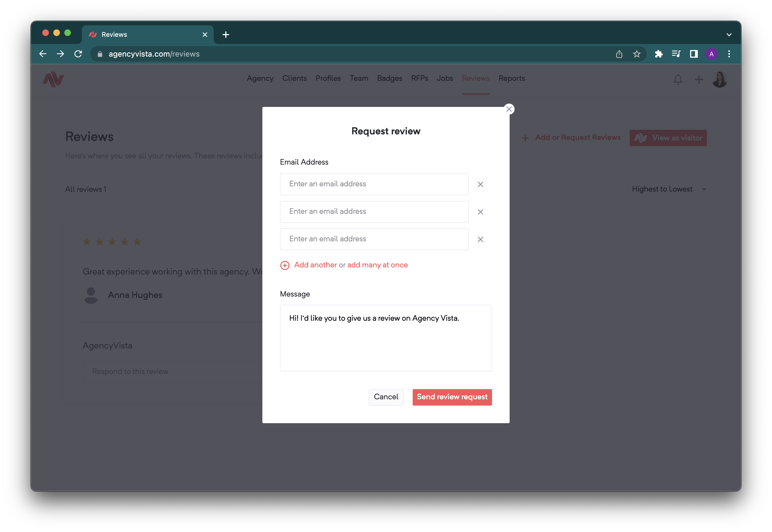Click inside the Message text area
Screen dimensions: 772x532
[x=385, y=338]
